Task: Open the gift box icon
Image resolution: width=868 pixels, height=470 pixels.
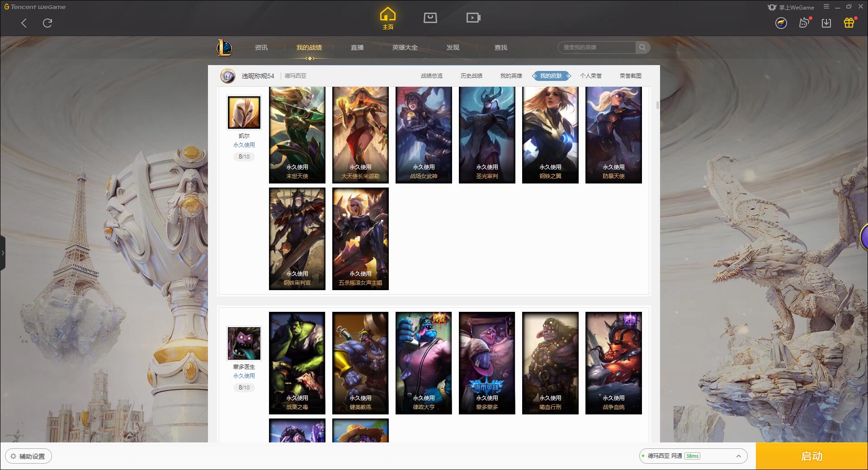Action: coord(849,23)
